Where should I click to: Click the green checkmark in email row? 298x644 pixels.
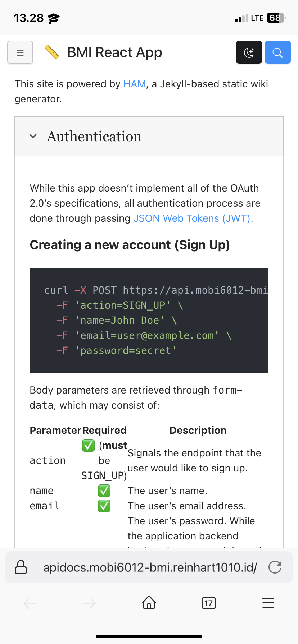click(104, 506)
